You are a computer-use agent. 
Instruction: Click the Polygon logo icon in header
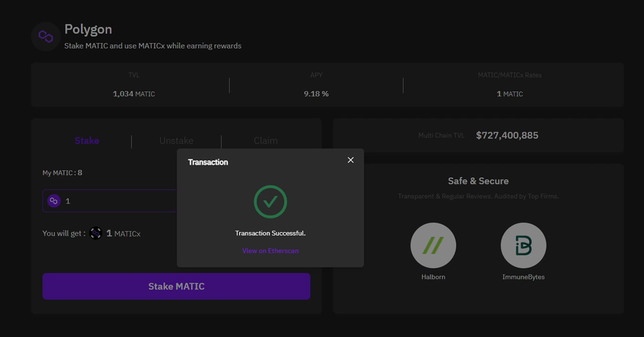pos(46,36)
